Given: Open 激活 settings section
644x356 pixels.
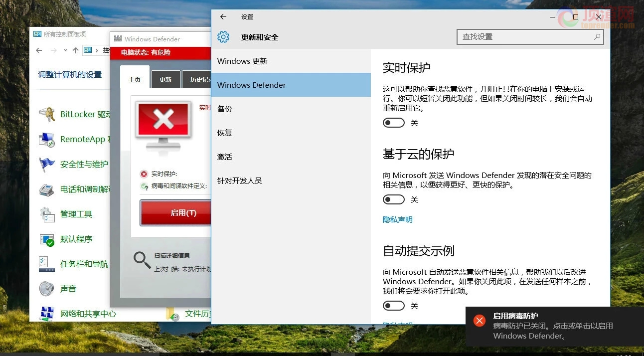Looking at the screenshot, I should pos(291,157).
